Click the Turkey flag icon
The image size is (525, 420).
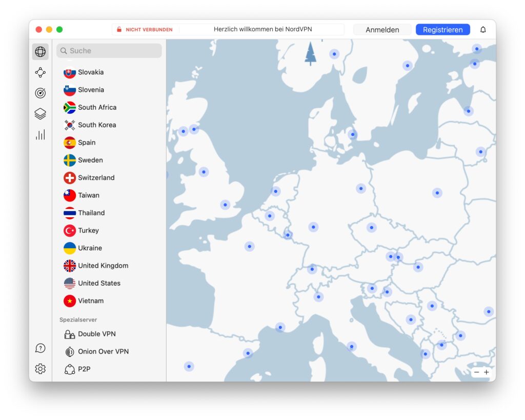pos(70,230)
